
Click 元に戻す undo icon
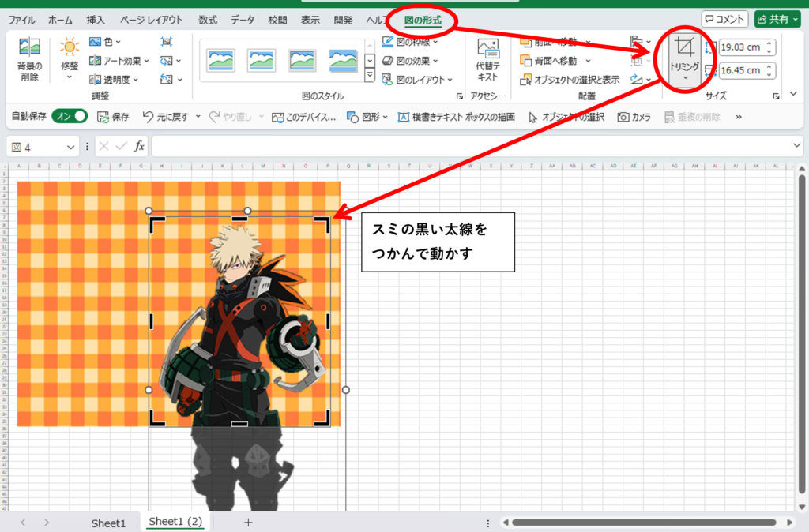[148, 117]
